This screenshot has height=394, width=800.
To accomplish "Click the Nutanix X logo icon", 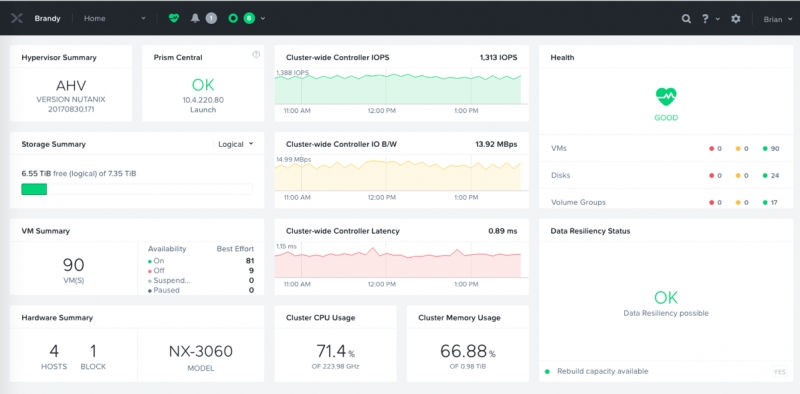I will coord(17,18).
